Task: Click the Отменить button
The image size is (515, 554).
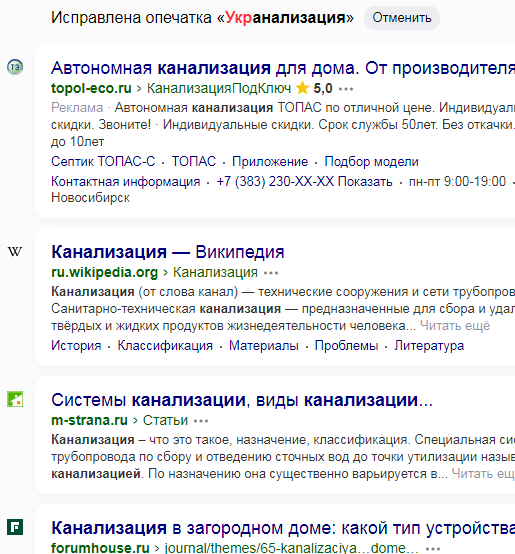Action: point(402,18)
